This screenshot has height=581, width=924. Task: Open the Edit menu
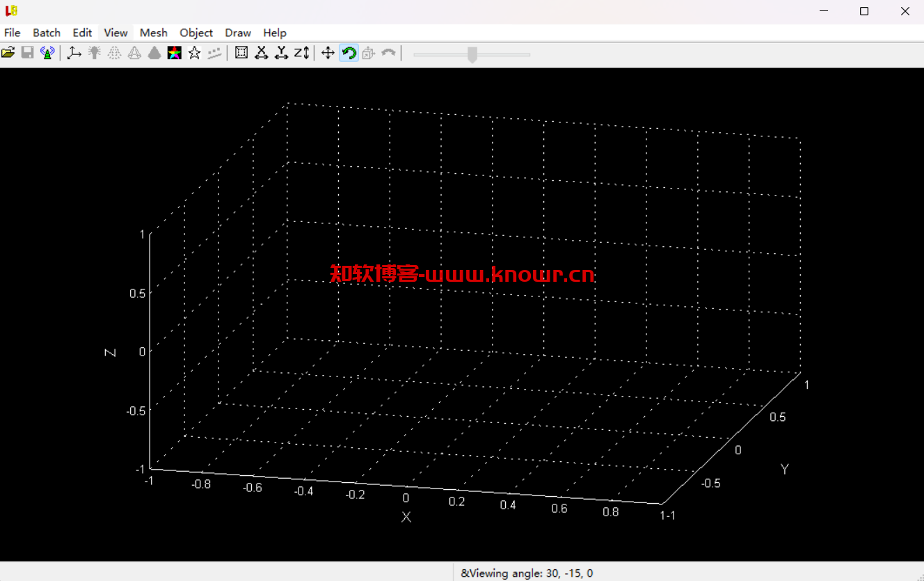82,33
